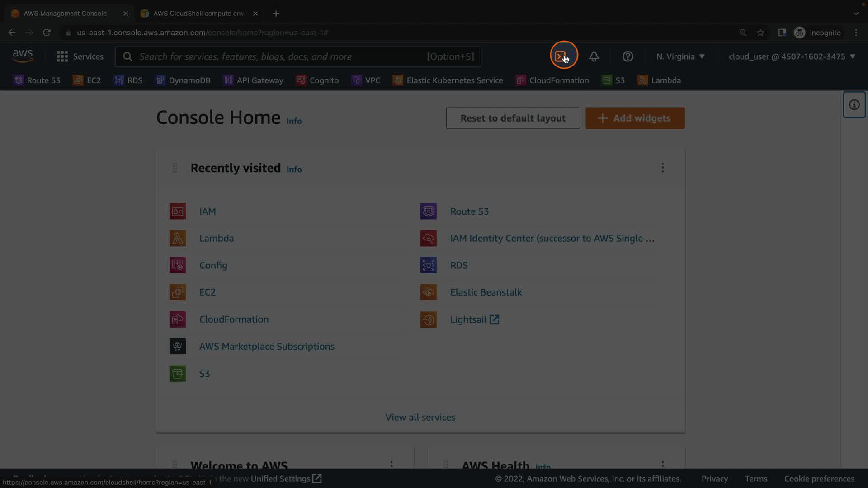Open CloudShell from the top navigation bar
This screenshot has width=868, height=488.
(561, 56)
